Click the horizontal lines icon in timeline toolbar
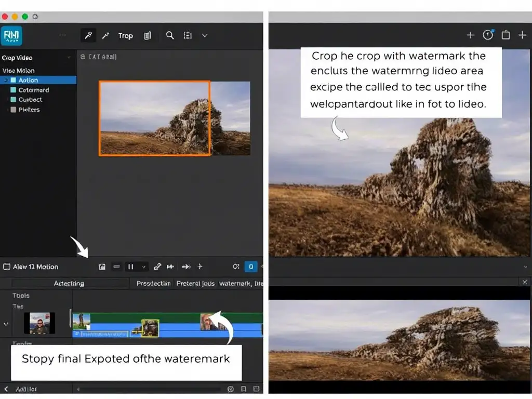 click(x=116, y=267)
